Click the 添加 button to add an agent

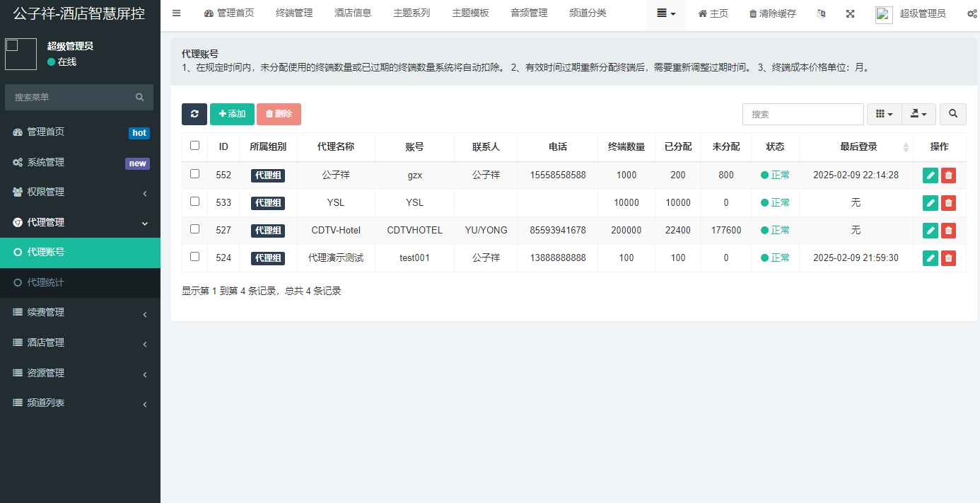(232, 114)
